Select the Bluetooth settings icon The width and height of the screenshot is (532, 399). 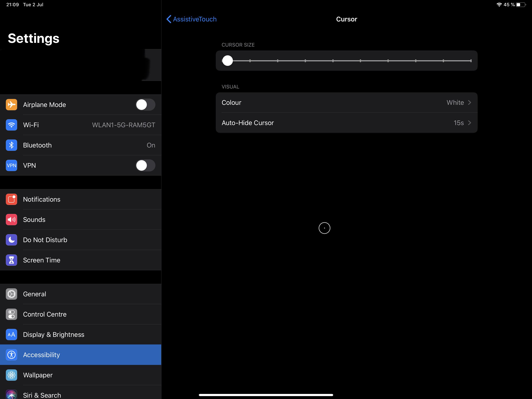point(11,145)
